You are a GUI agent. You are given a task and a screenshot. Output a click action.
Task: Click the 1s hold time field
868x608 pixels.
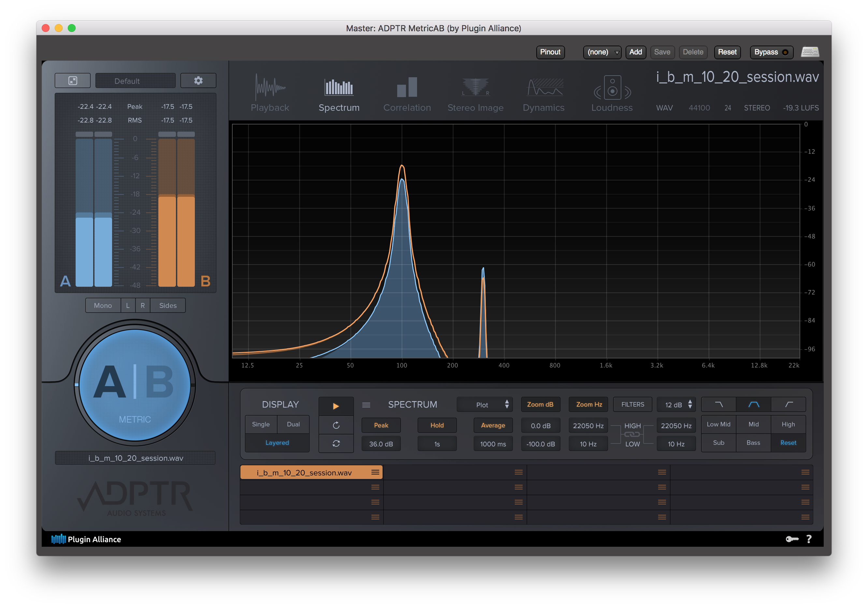click(437, 444)
